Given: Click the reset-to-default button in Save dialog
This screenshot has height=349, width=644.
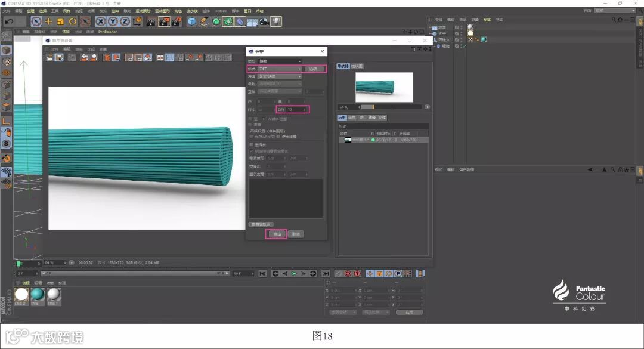Looking at the screenshot, I should pyautogui.click(x=261, y=224).
